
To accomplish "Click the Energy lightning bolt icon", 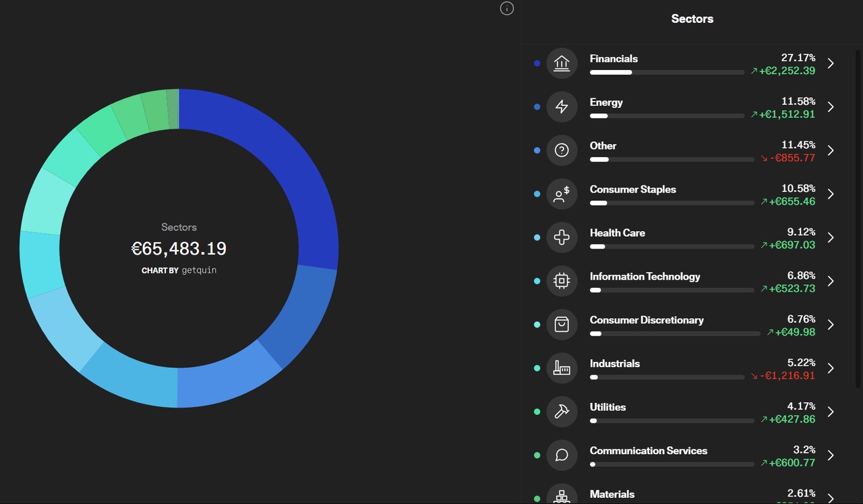I will pyautogui.click(x=562, y=106).
